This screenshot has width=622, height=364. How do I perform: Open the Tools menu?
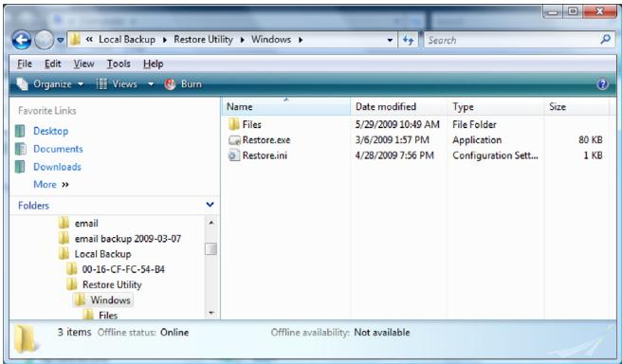[x=119, y=64]
